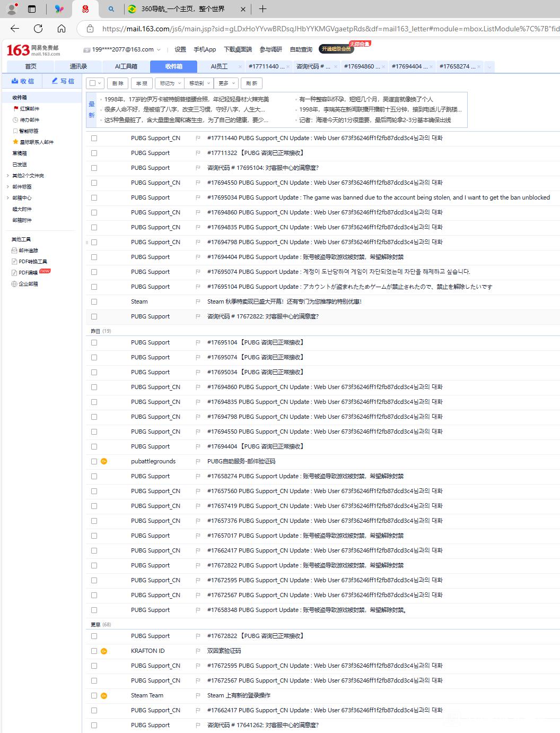Open the browser tab actions icon
560x733 pixels.
[x=32, y=8]
